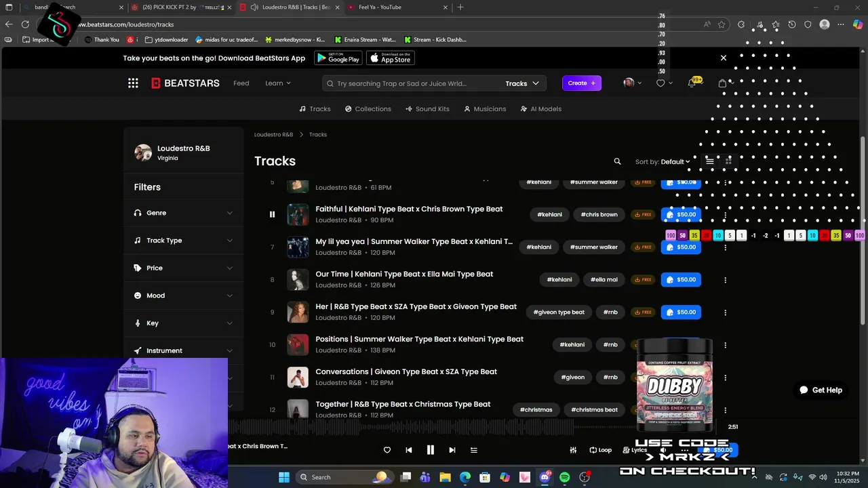Download the app on the App Store

[x=391, y=58]
